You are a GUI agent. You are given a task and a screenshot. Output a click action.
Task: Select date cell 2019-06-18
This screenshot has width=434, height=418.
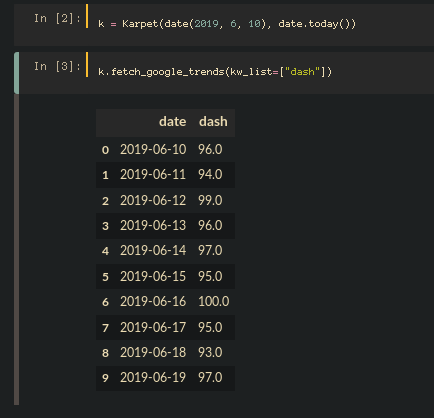point(153,353)
